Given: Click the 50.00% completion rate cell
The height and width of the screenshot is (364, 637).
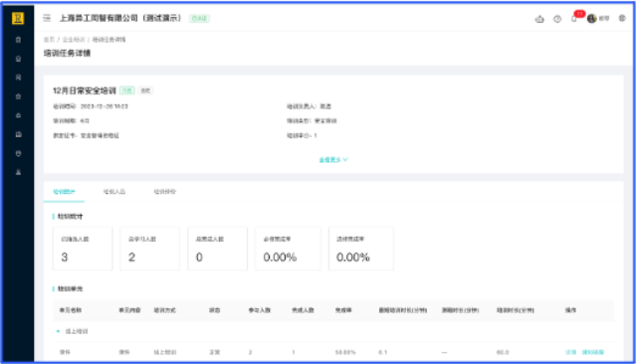Looking at the screenshot, I should click(345, 352).
